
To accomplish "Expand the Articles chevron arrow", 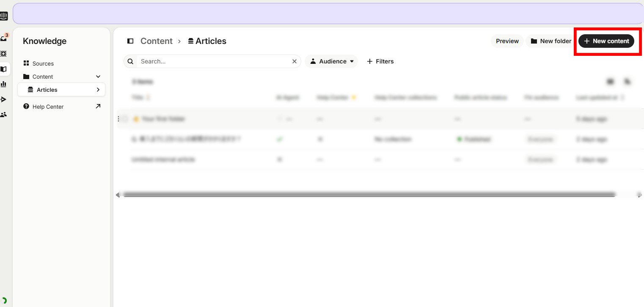I will pyautogui.click(x=98, y=90).
